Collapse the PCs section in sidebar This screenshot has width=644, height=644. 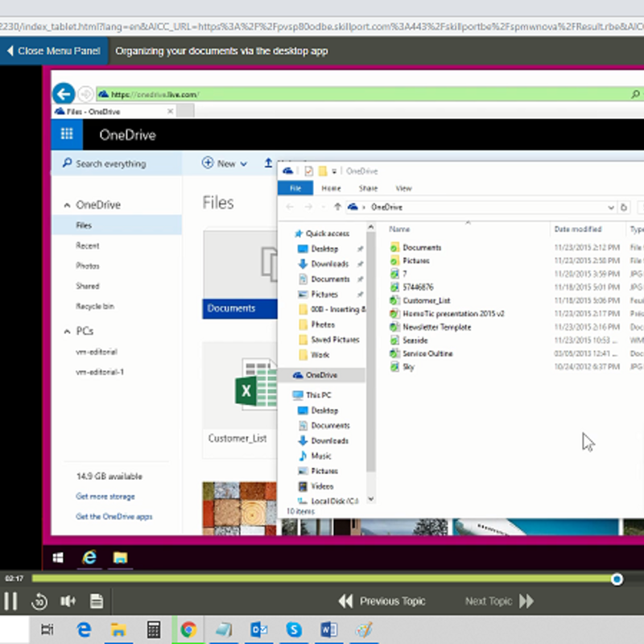pyautogui.click(x=67, y=332)
